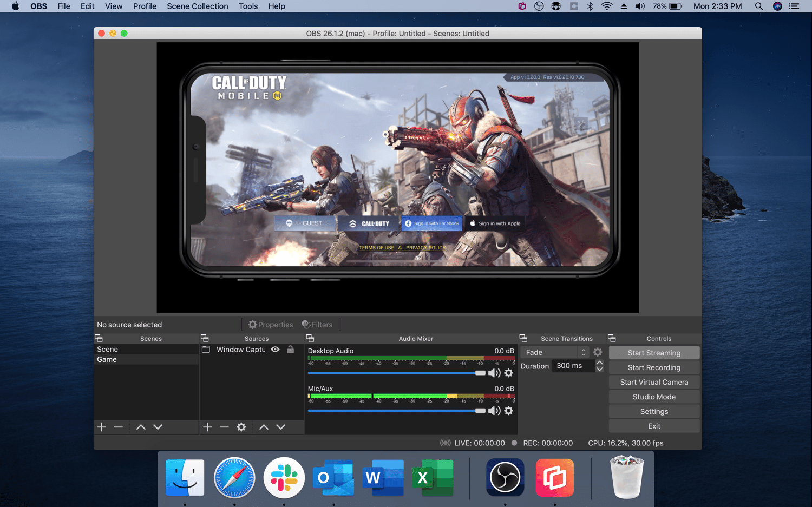812x507 pixels.
Task: Click the Scene Transitions settings gear icon
Action: click(598, 352)
